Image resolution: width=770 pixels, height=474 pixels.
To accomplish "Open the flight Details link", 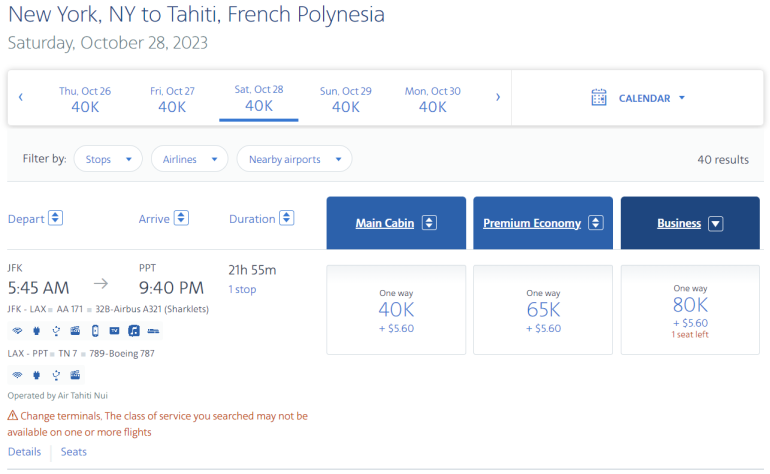I will pos(25,452).
